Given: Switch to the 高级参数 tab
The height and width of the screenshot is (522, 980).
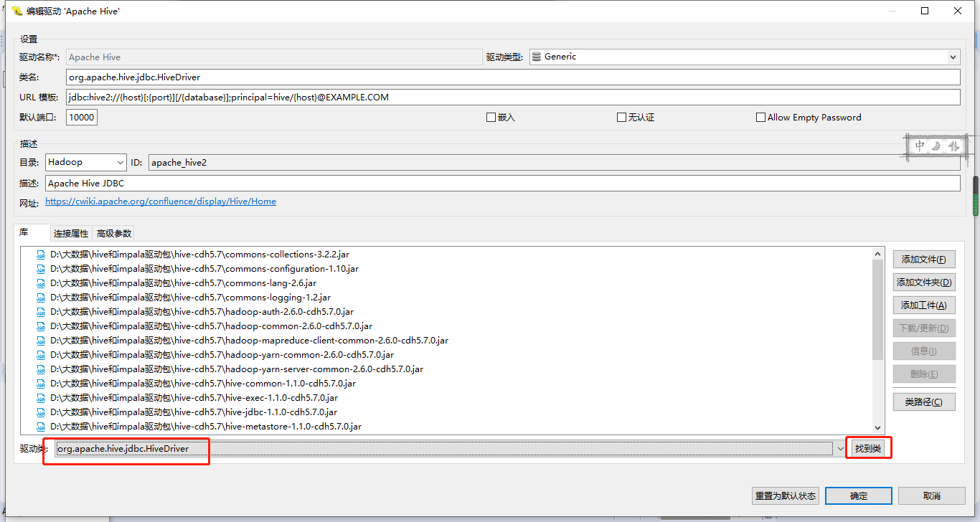Looking at the screenshot, I should (x=114, y=234).
